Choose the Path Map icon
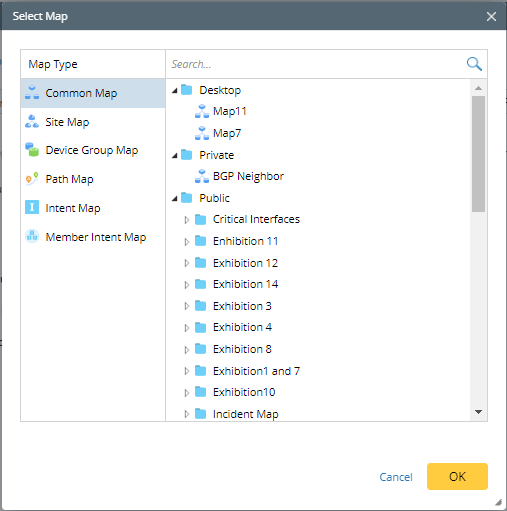Image resolution: width=507 pixels, height=511 pixels. tap(32, 179)
